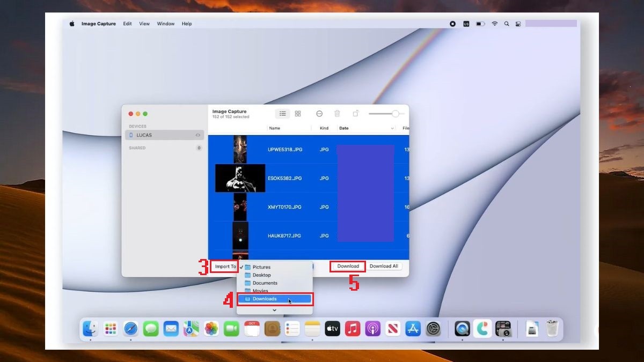Switch to grid icon view
Image resolution: width=644 pixels, height=362 pixels.
tap(298, 114)
